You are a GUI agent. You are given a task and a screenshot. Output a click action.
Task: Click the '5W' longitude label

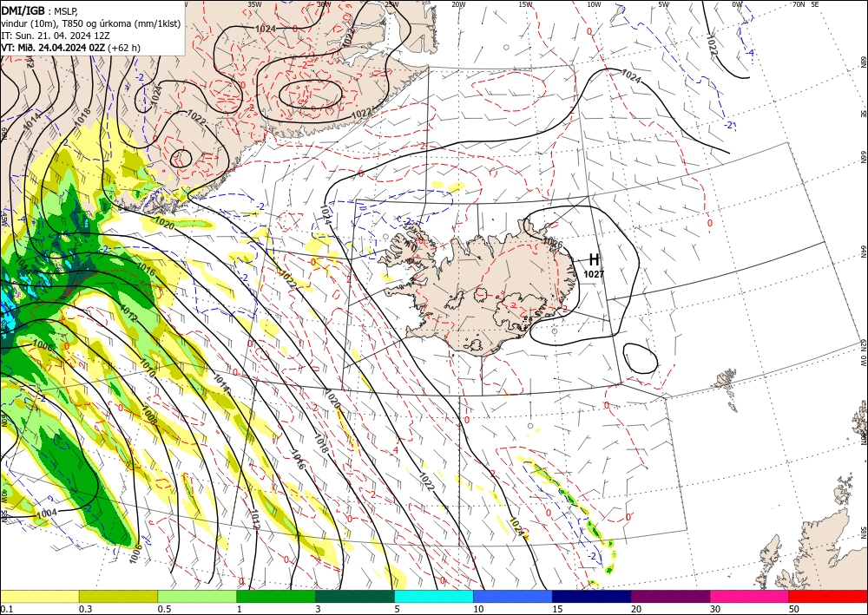click(x=664, y=4)
